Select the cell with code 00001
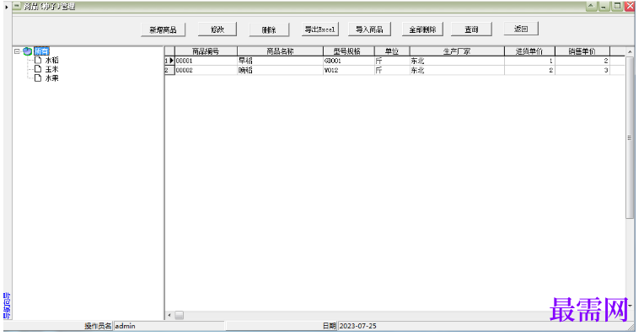 (x=206, y=61)
